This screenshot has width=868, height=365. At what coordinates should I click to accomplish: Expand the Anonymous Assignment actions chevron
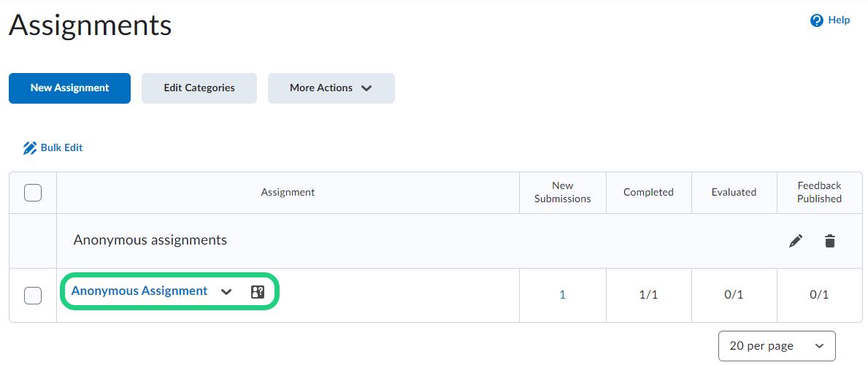(x=226, y=292)
